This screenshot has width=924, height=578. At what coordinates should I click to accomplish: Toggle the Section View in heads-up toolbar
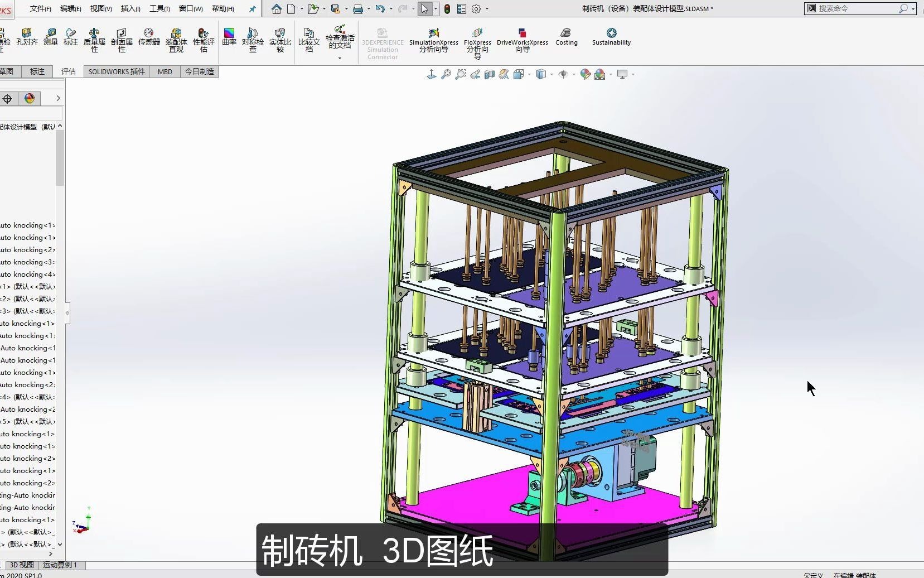pos(490,74)
